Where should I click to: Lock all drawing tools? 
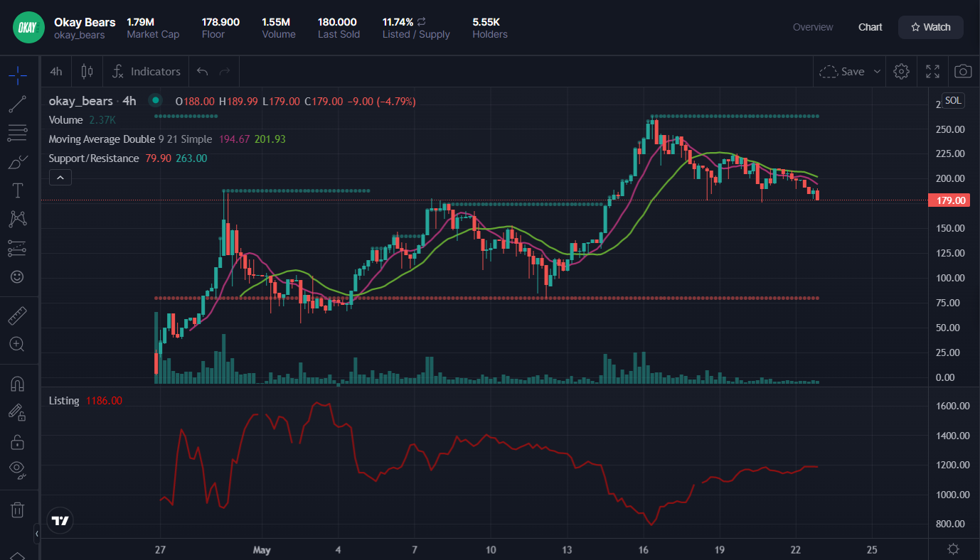point(18,441)
